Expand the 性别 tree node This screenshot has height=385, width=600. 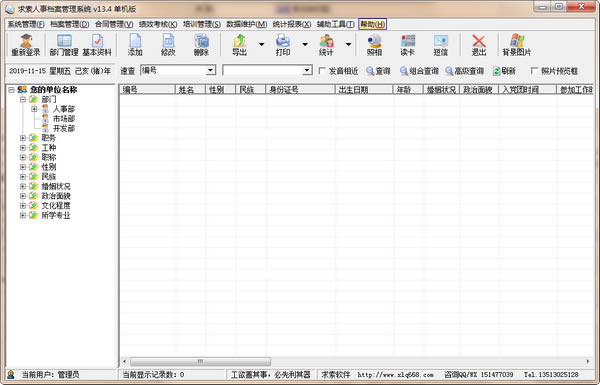[x=23, y=167]
